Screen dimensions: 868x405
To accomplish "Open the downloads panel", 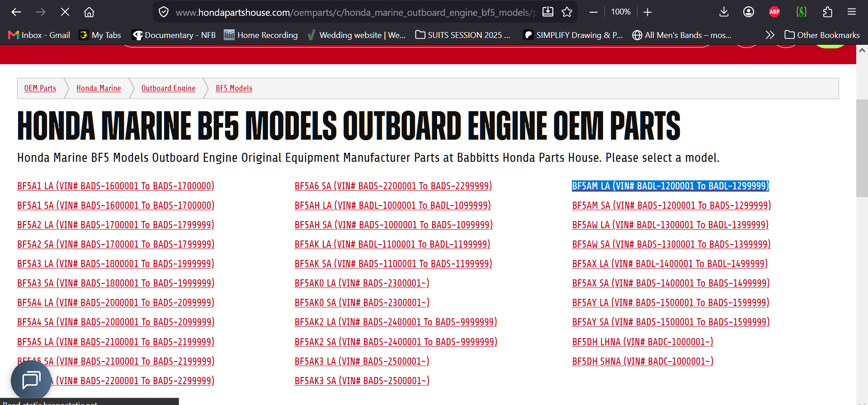I will tap(724, 12).
